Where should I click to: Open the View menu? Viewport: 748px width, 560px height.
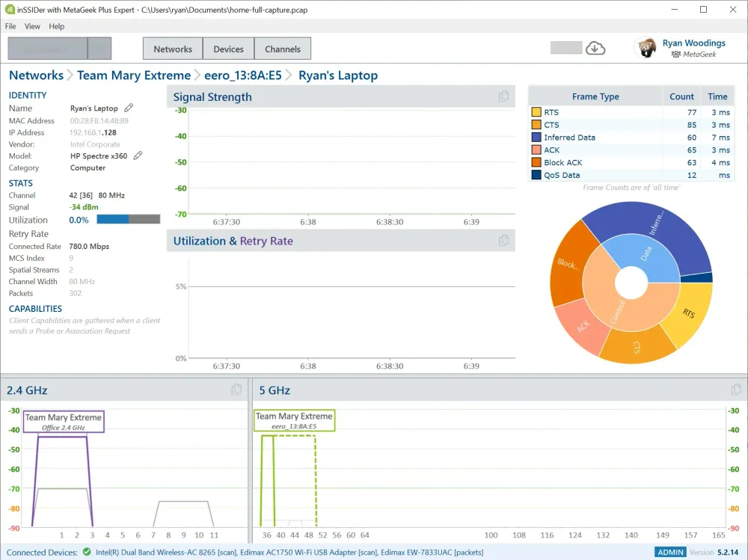tap(32, 26)
